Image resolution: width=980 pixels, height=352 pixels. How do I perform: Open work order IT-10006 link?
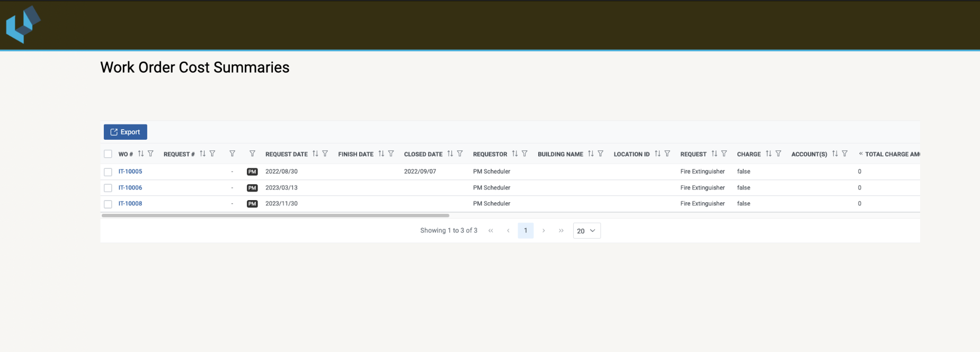click(130, 188)
